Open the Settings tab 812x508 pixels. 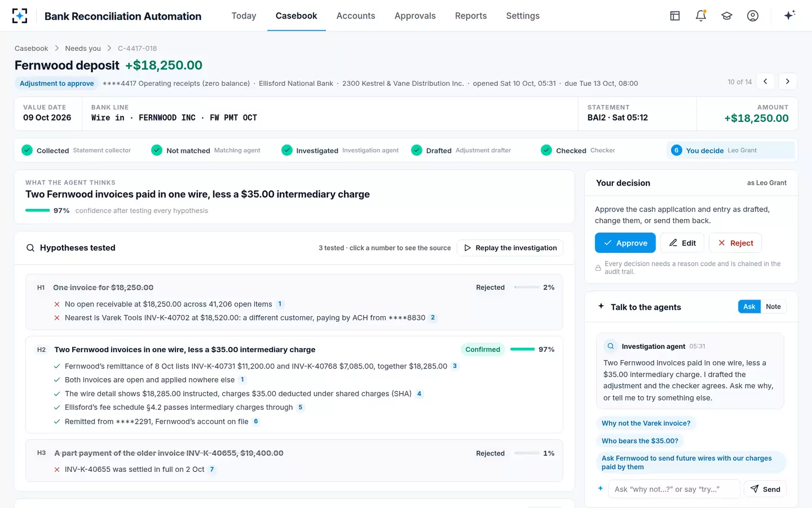pos(523,16)
